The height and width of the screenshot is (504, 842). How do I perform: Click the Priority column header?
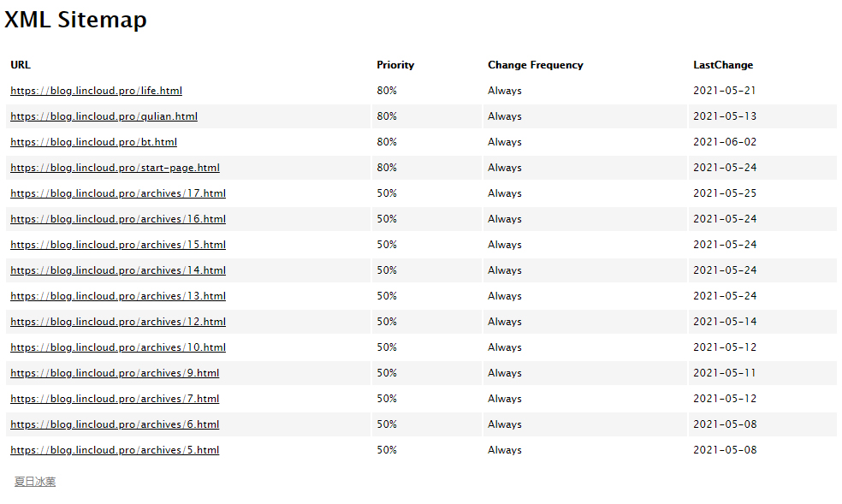pyautogui.click(x=395, y=65)
